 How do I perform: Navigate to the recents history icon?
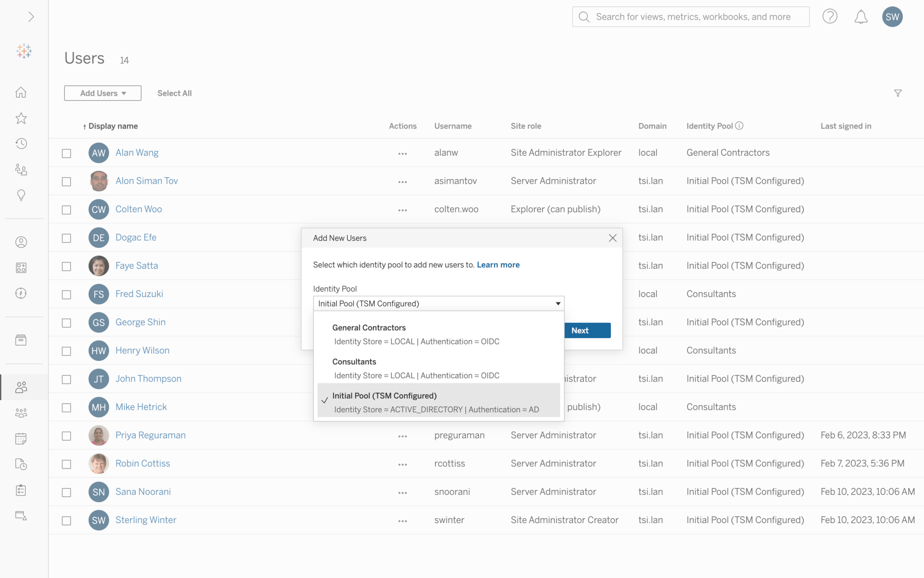pos(23,144)
